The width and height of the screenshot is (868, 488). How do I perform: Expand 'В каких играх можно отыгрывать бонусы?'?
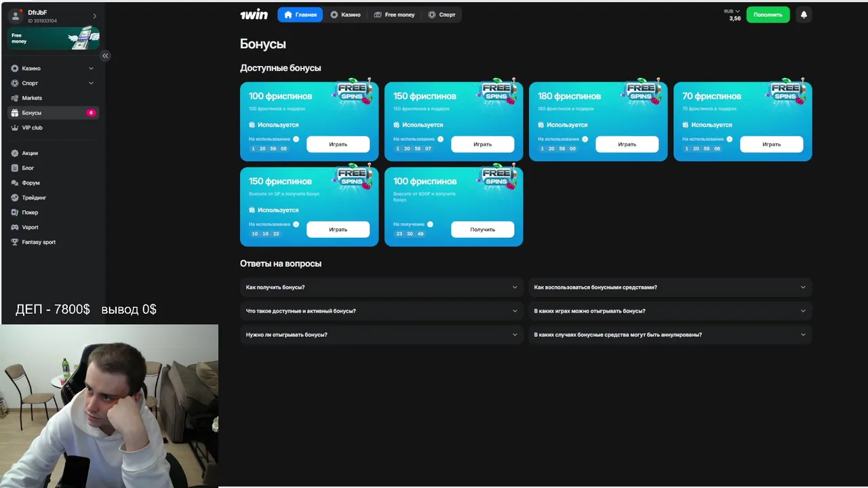point(670,311)
